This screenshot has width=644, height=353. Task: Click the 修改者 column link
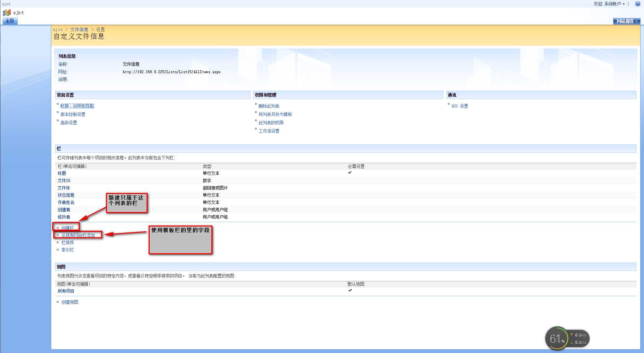click(64, 217)
